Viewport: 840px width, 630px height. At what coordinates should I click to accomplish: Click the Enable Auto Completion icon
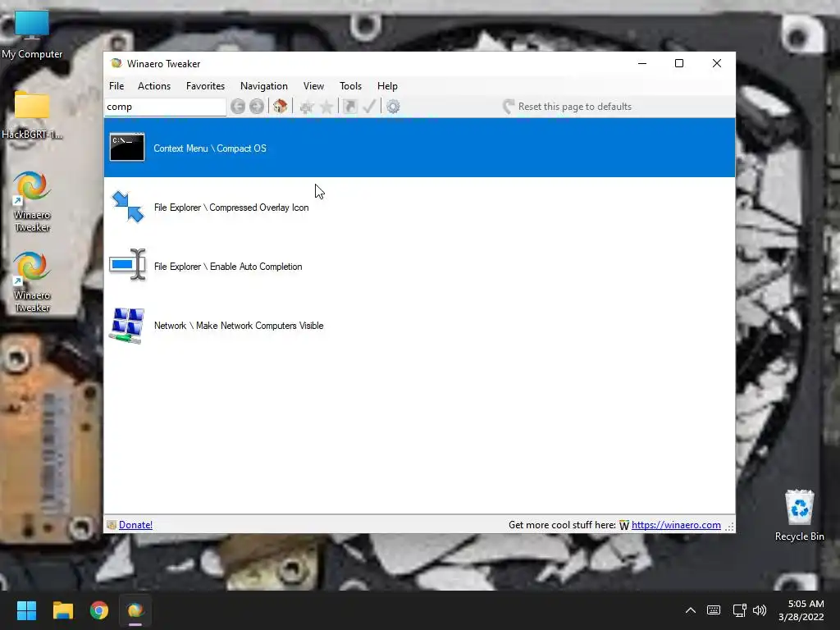point(127,265)
